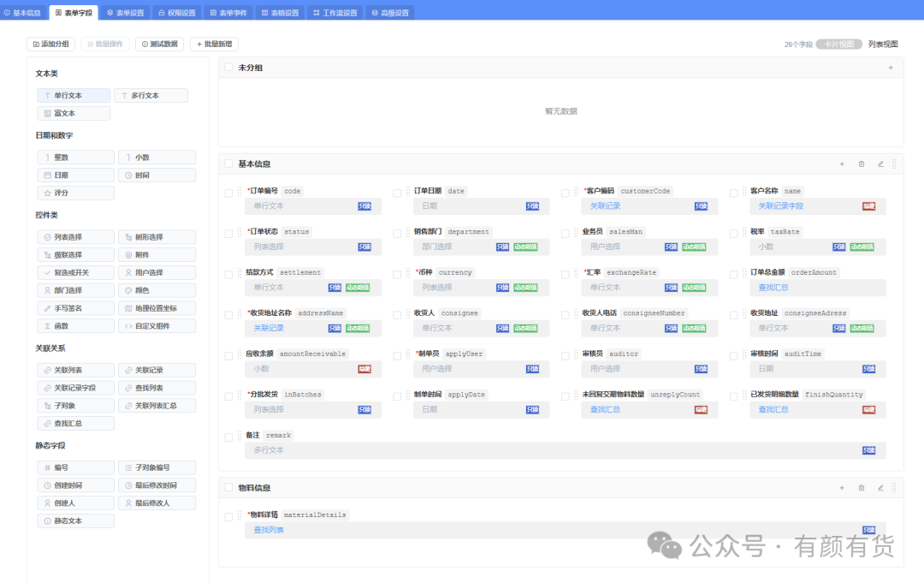
Task: Select the 列表选择 dropdown field type
Action: (75, 237)
